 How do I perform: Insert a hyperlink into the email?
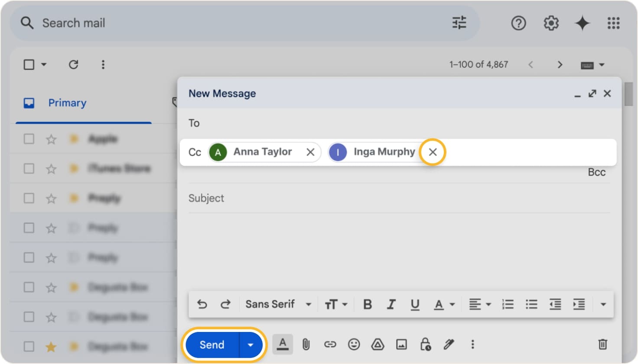tap(330, 344)
